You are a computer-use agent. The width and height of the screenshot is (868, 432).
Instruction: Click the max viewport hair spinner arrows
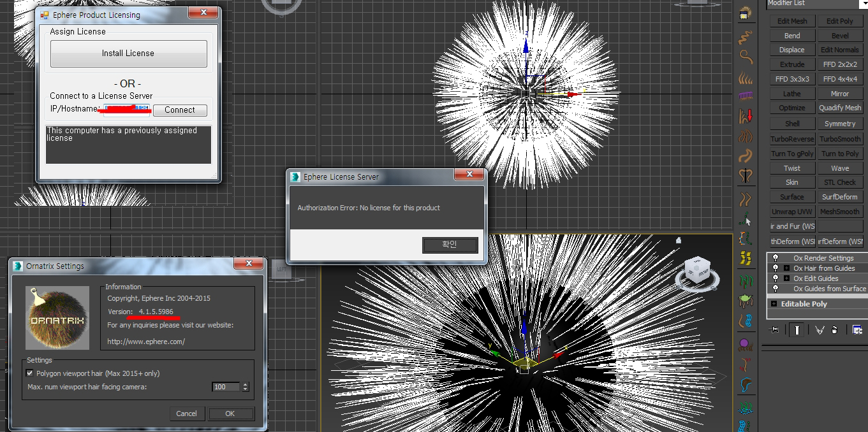246,387
